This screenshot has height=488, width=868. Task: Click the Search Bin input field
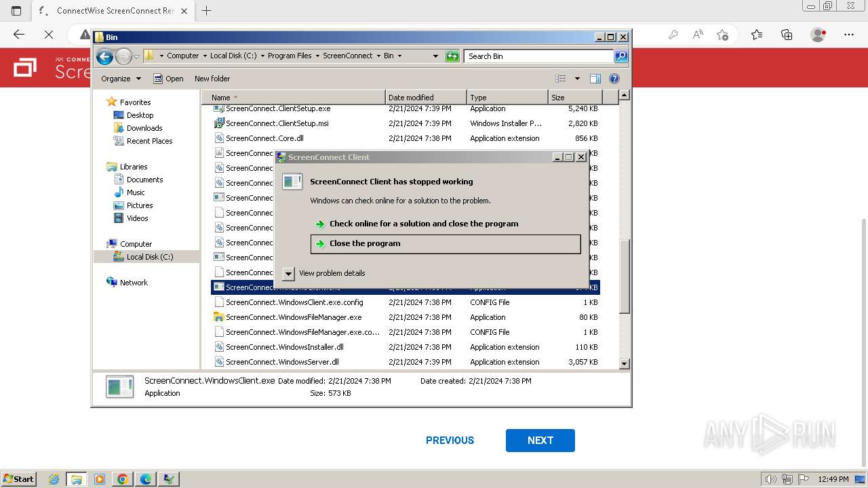coord(539,56)
